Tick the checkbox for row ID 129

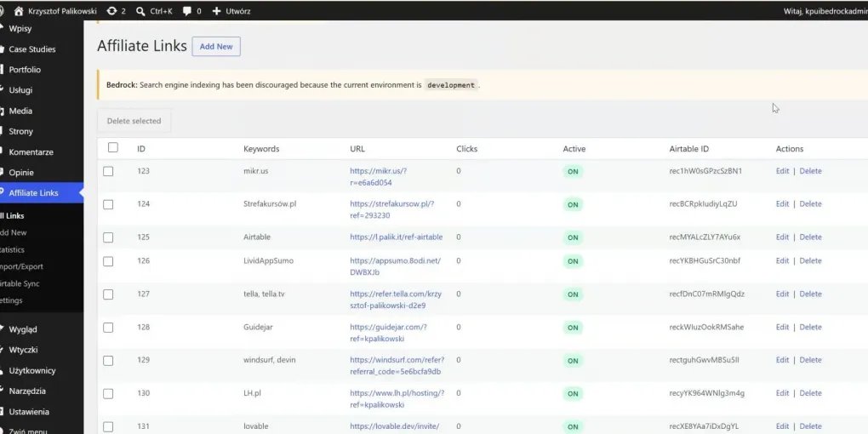[108, 360]
